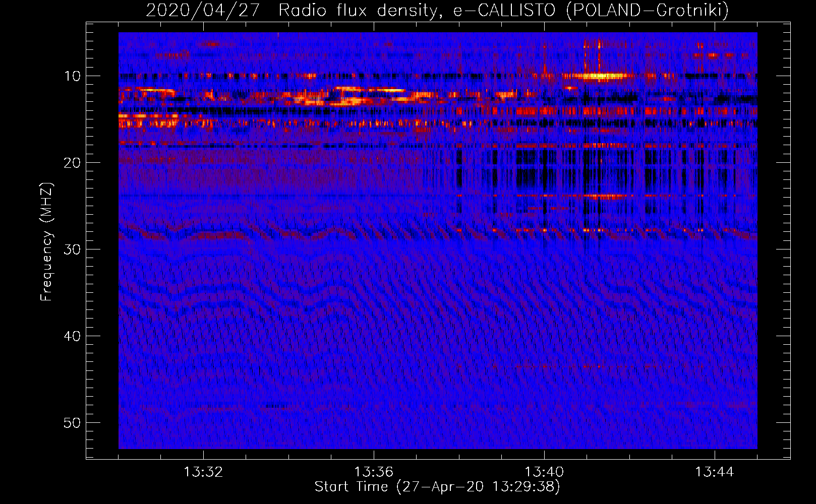
Task: Click the 50 MHz frequency tick label
Action: [73, 423]
